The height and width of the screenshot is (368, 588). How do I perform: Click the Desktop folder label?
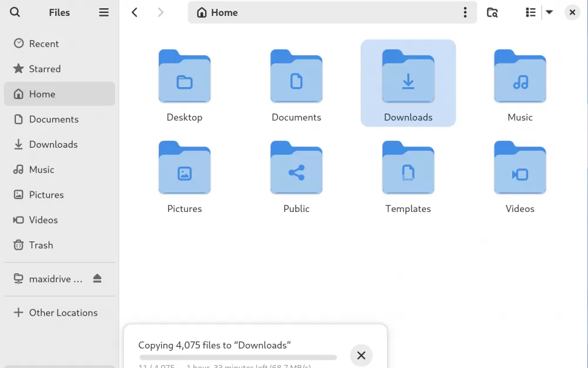tap(185, 118)
